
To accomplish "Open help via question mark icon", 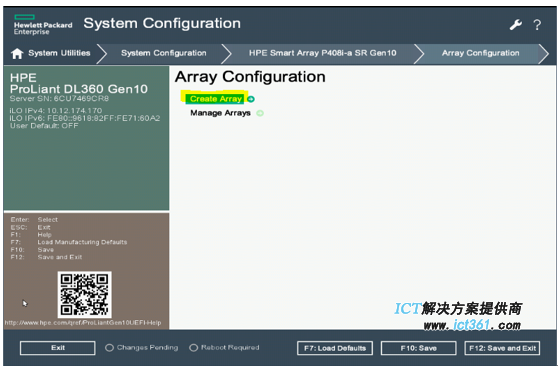I will [537, 25].
